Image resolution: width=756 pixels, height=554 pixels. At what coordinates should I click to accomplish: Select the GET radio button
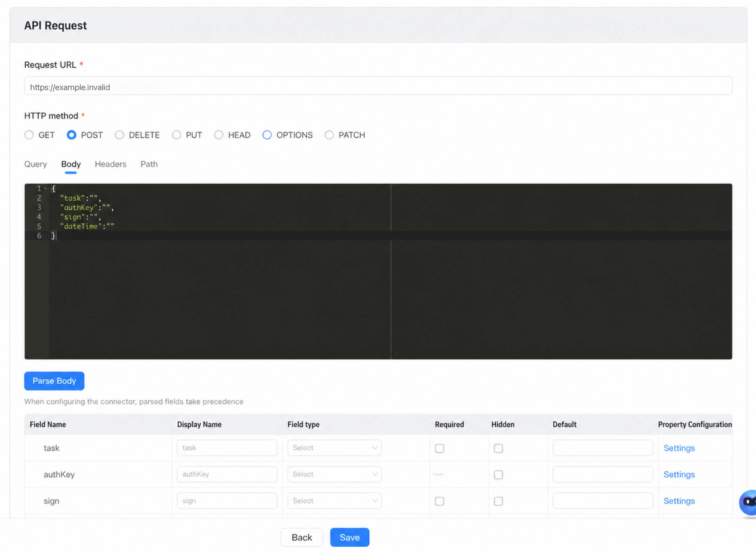click(29, 135)
